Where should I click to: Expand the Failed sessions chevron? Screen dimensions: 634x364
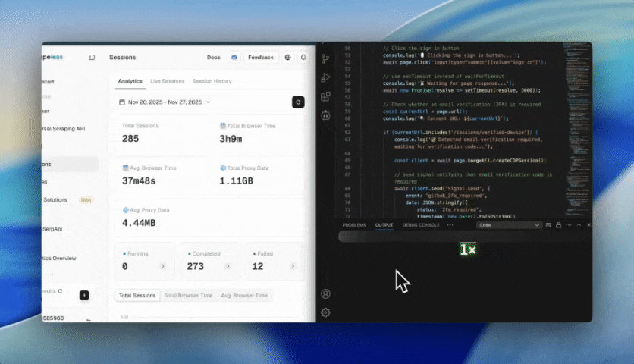click(x=293, y=266)
